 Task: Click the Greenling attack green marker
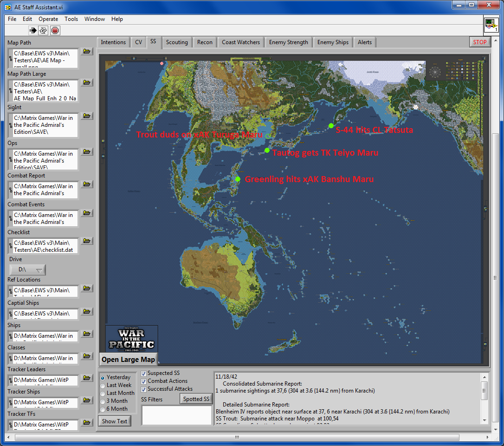point(238,179)
